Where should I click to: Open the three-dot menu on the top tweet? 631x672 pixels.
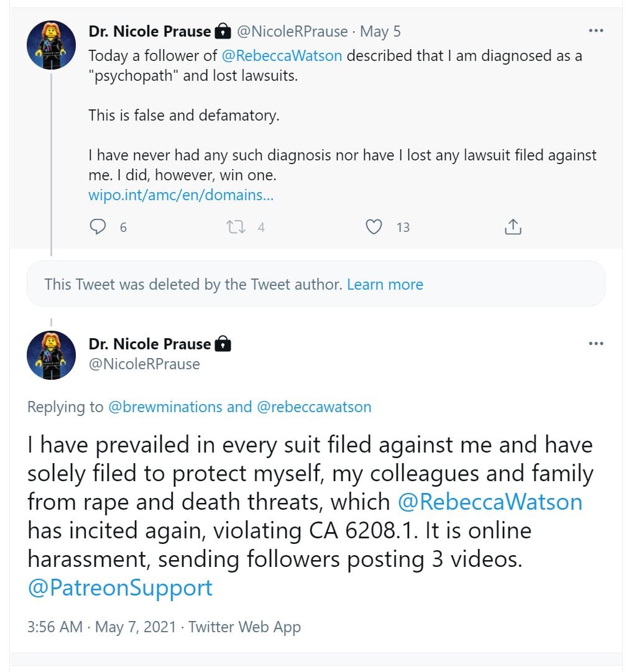pyautogui.click(x=596, y=30)
